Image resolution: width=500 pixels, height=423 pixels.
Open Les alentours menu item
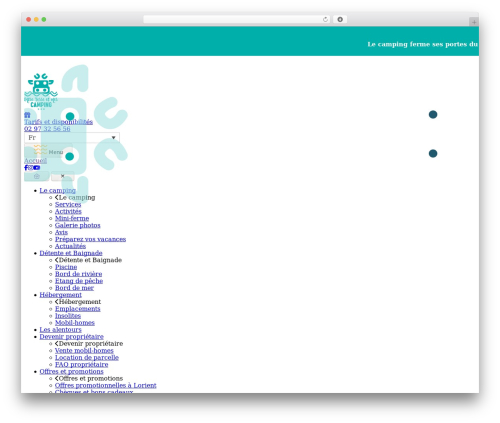point(60,329)
